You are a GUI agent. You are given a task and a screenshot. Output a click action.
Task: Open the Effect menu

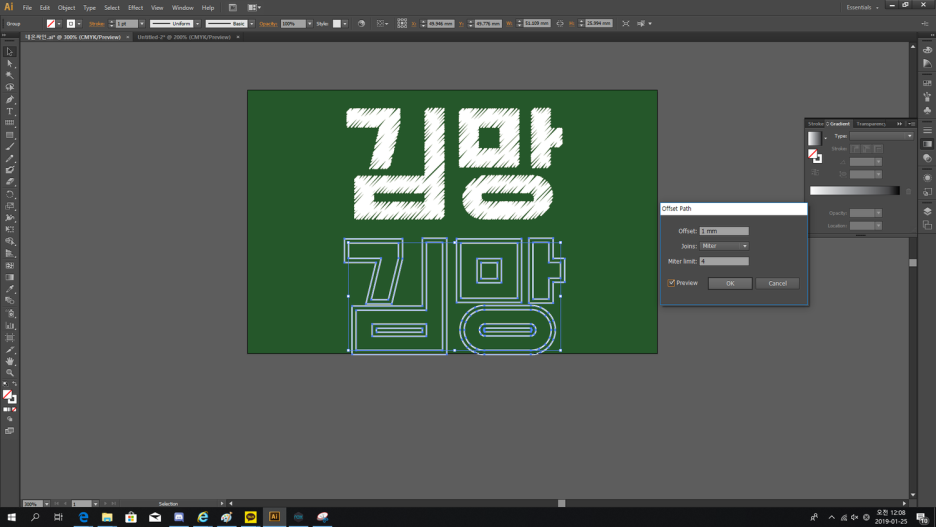coord(135,7)
